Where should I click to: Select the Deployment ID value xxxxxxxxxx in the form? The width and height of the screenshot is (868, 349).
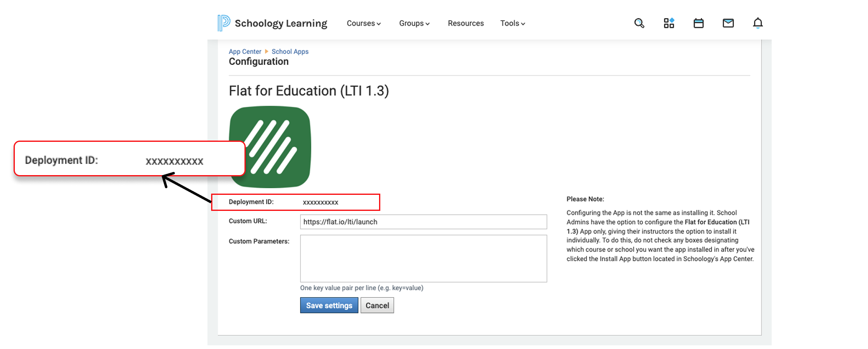point(321,202)
